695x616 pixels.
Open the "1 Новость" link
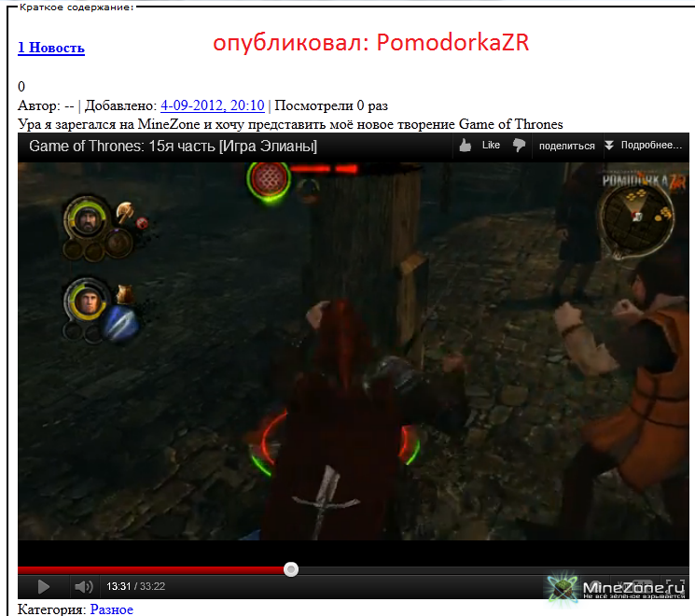coord(51,48)
